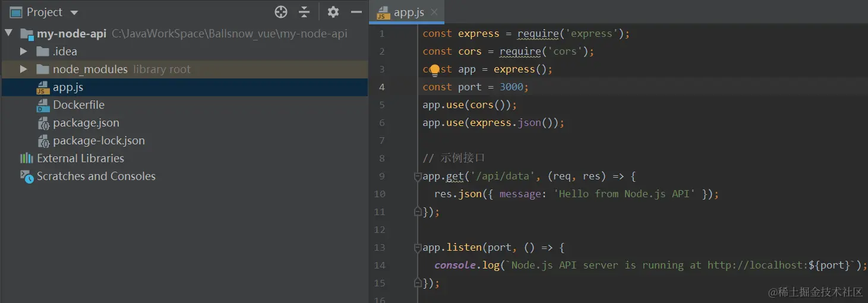Click line number 9 in the gutter
Image resolution: width=868 pixels, height=303 pixels.
382,176
